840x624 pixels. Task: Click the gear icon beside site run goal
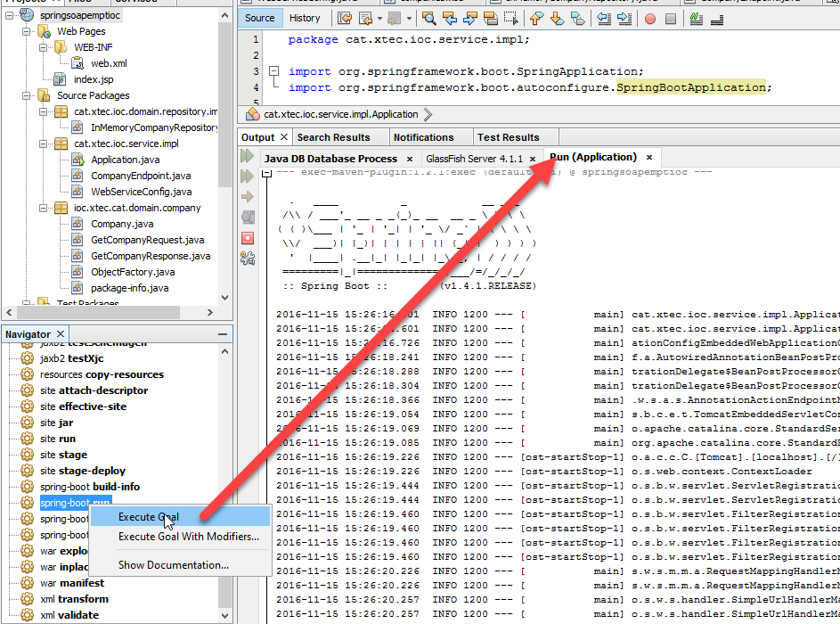pyautogui.click(x=27, y=439)
